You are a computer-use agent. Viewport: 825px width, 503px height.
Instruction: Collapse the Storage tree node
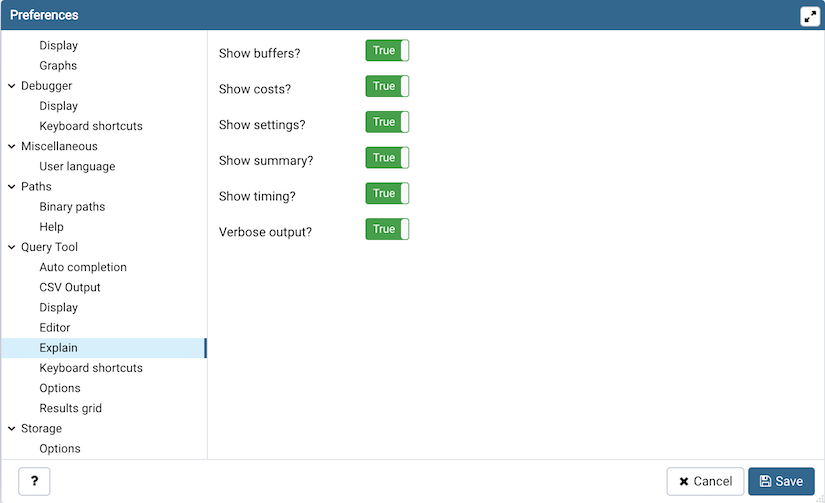pos(11,429)
